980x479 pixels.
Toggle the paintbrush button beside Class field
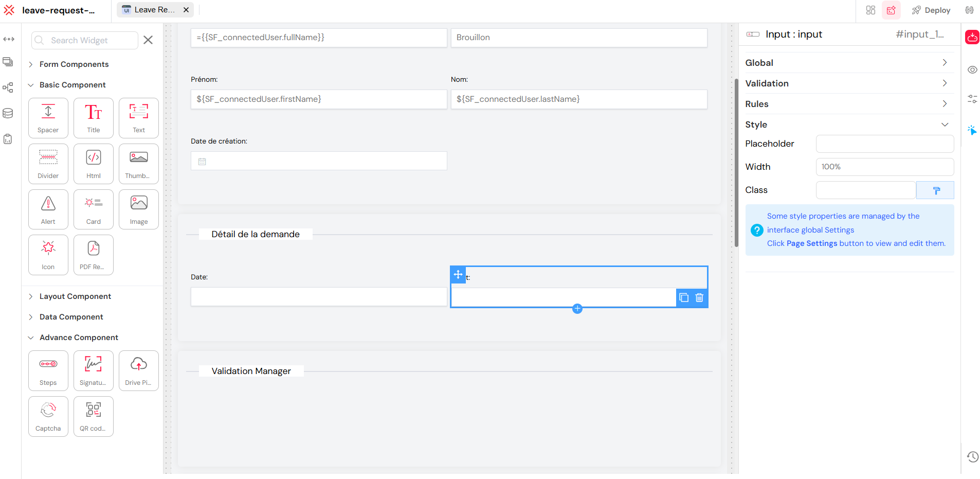click(935, 190)
